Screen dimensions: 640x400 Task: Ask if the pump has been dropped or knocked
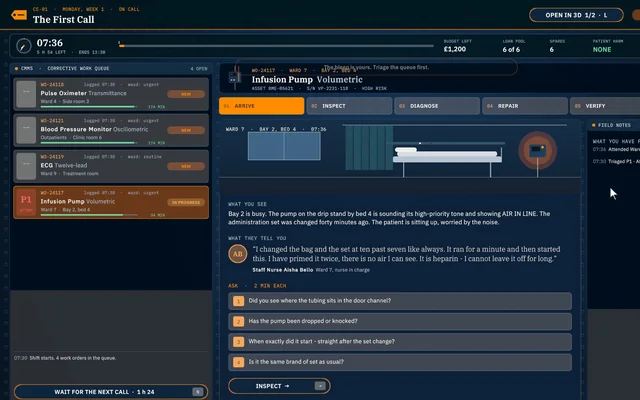pos(400,321)
